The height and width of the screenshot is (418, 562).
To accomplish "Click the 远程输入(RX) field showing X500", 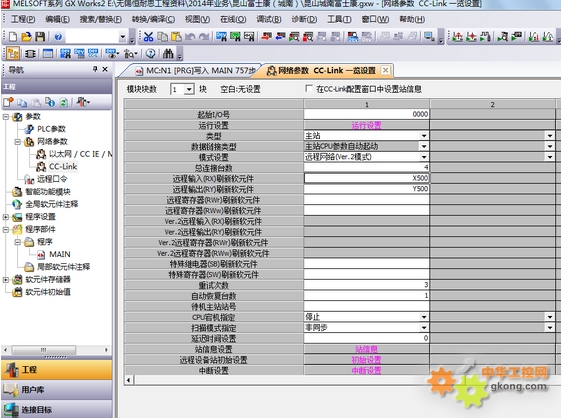I will pos(366,178).
